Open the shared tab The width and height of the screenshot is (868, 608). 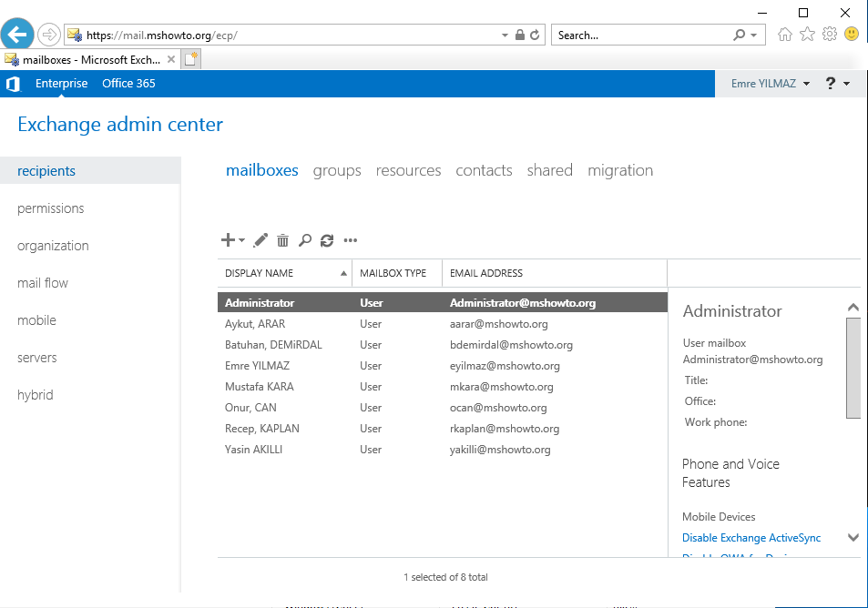(x=550, y=170)
